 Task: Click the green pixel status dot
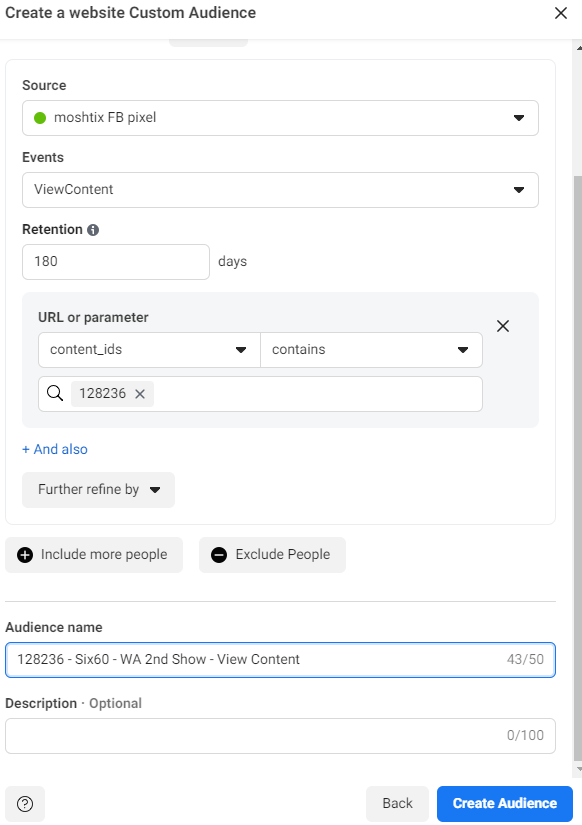click(x=40, y=118)
